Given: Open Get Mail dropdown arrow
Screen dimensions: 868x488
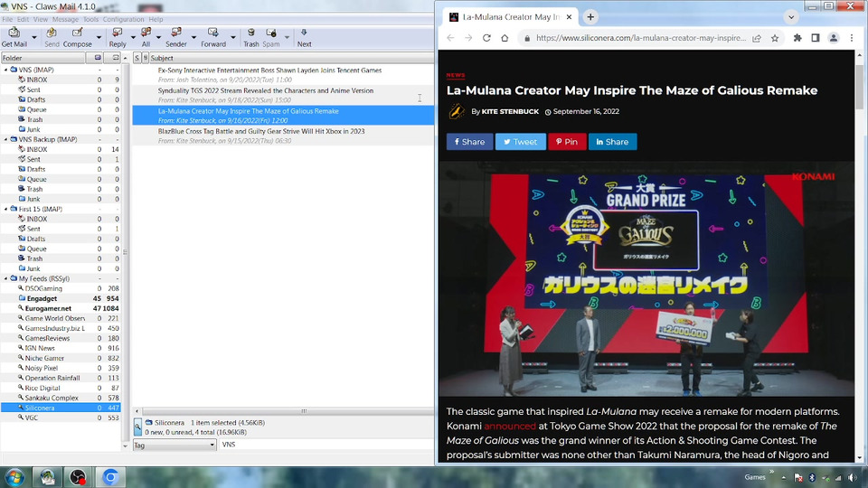Looking at the screenshot, I should click(34, 38).
